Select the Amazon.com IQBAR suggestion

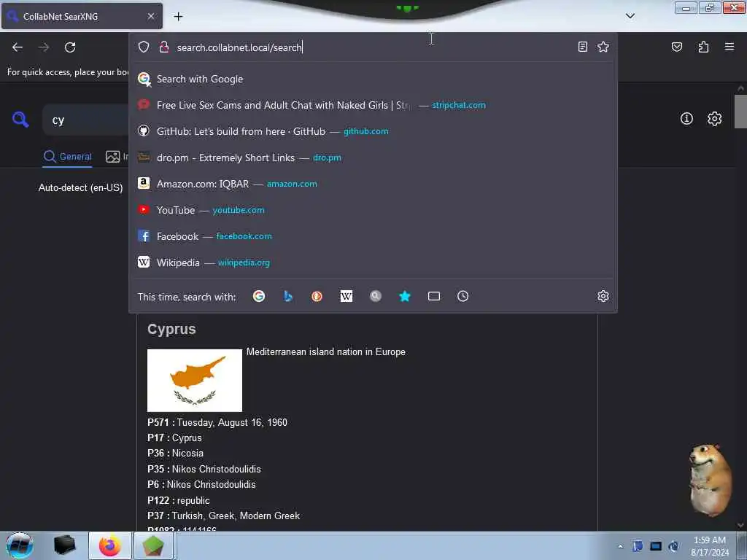click(373, 184)
